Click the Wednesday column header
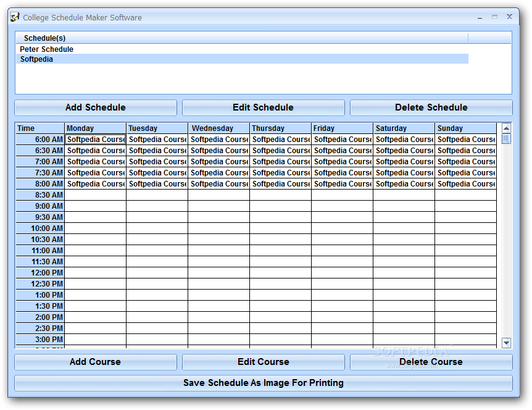The width and height of the screenshot is (532, 410). point(219,128)
